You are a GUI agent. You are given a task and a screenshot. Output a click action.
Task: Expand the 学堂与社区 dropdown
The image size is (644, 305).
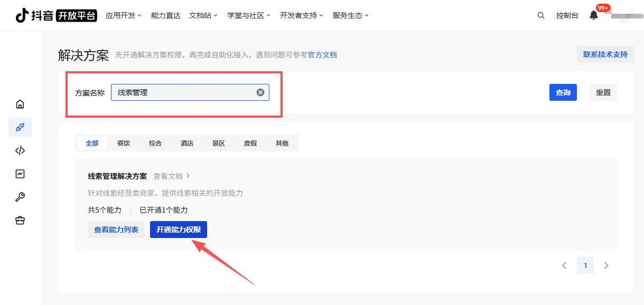[x=249, y=15]
